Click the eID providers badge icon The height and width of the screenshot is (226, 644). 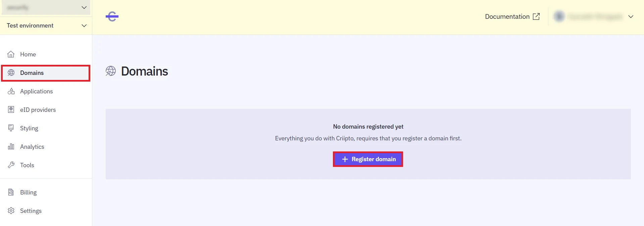pyautogui.click(x=11, y=109)
